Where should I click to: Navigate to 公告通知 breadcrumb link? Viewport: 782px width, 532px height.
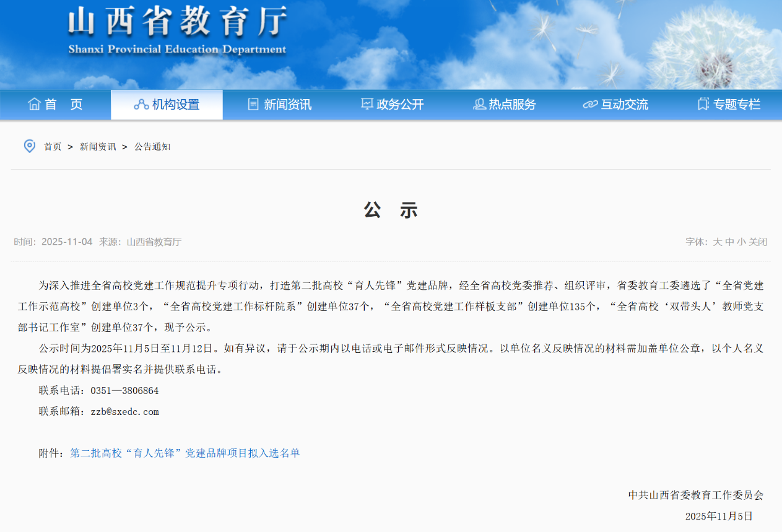(152, 147)
